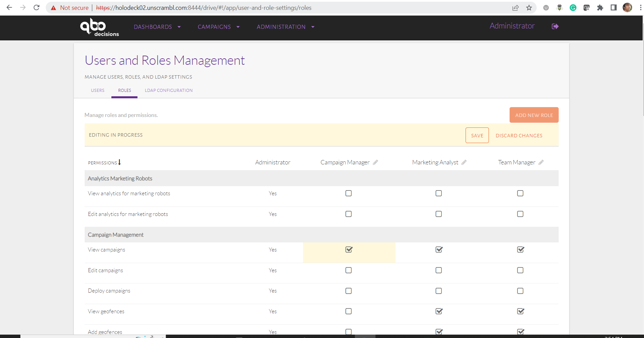Go back using browser back arrow
Viewport: 644px width, 338px height.
[x=9, y=7]
